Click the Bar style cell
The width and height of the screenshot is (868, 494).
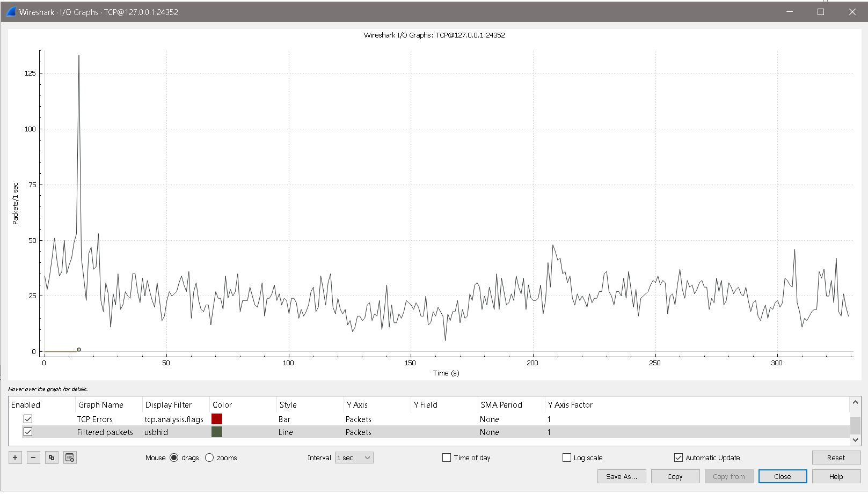click(285, 419)
